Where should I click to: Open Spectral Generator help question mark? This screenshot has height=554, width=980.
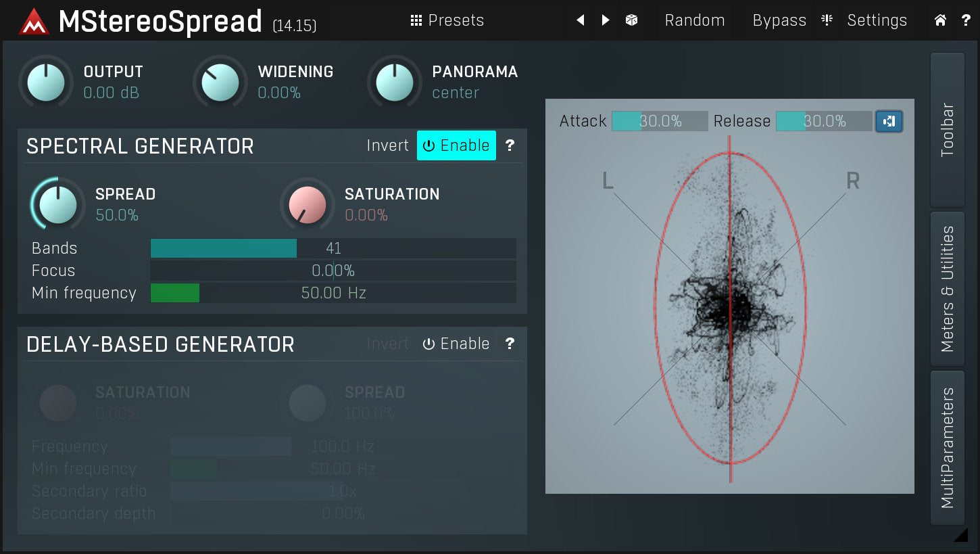point(510,145)
